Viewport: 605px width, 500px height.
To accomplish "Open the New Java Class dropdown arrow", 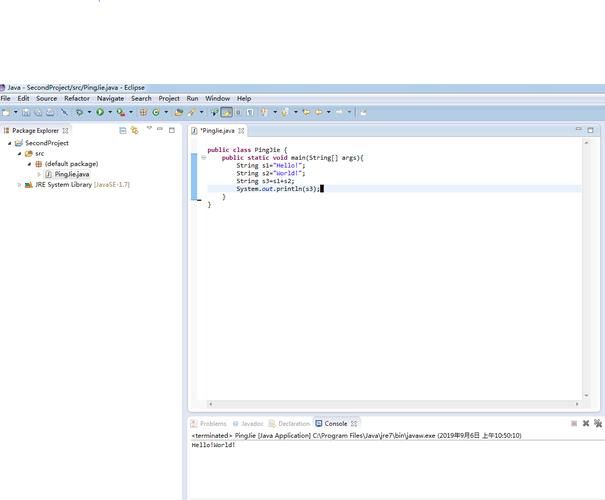I will click(x=166, y=112).
